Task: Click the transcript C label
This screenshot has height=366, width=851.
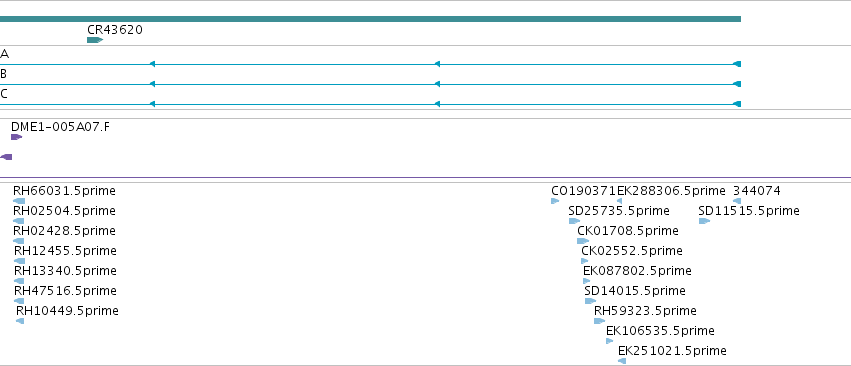Action: (x=4, y=94)
